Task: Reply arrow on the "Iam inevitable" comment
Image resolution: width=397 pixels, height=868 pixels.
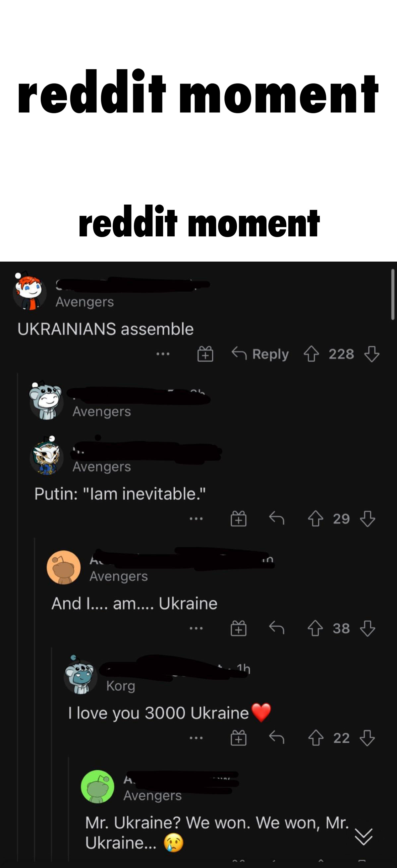Action: tap(277, 519)
